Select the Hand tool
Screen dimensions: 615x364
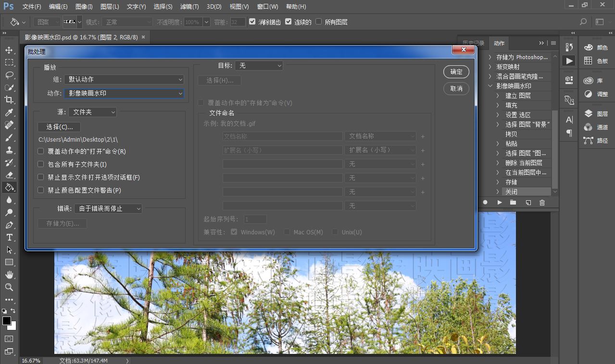pos(9,275)
